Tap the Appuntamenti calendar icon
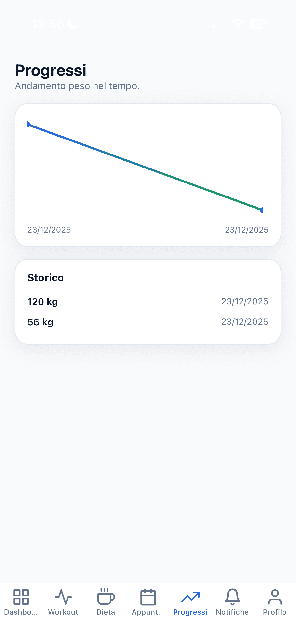296x644 pixels. pos(148,597)
